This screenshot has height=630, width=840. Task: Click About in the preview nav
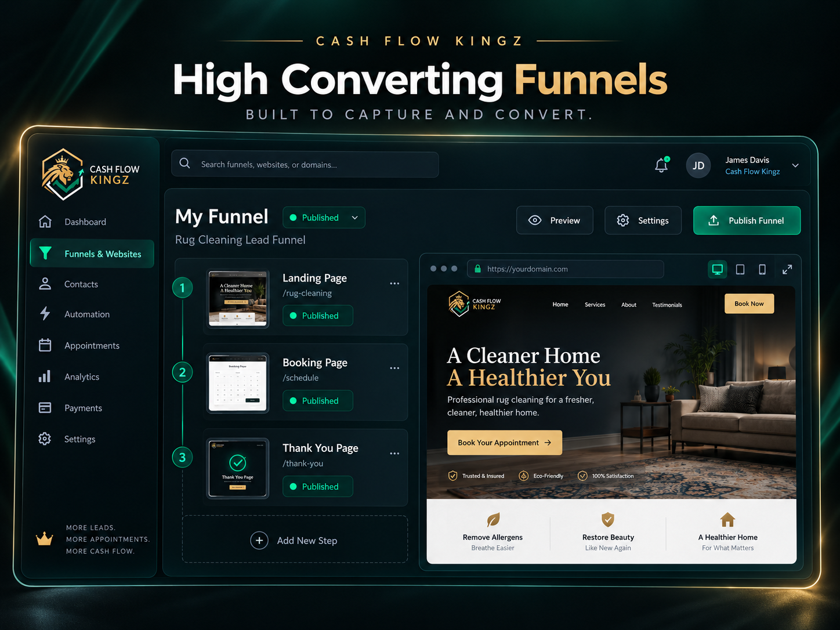629,305
